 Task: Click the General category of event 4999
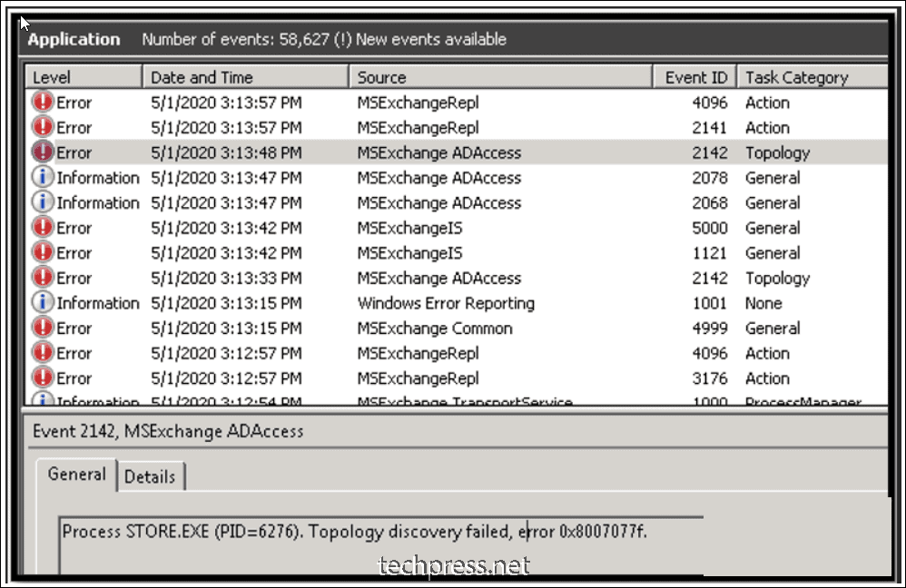tap(773, 328)
